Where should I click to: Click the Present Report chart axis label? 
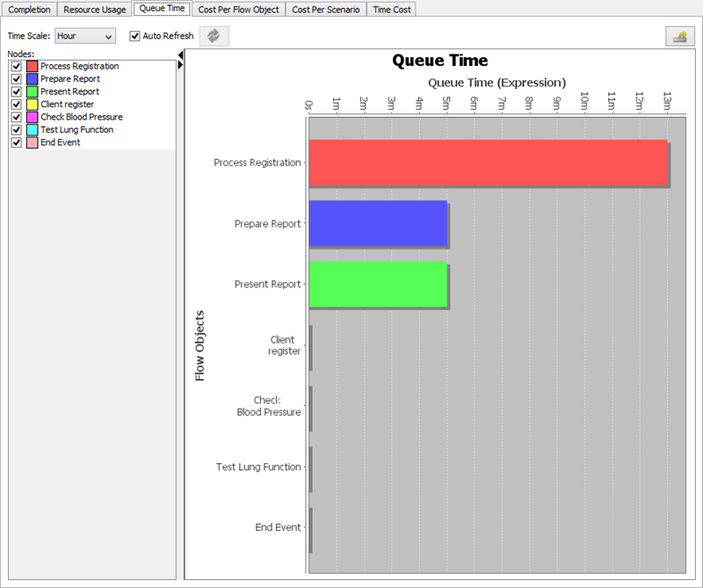(x=267, y=285)
